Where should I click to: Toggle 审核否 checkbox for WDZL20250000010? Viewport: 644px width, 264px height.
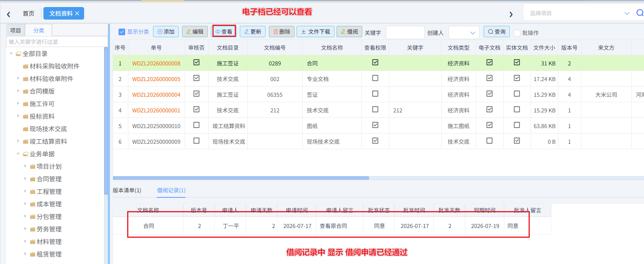point(196,125)
